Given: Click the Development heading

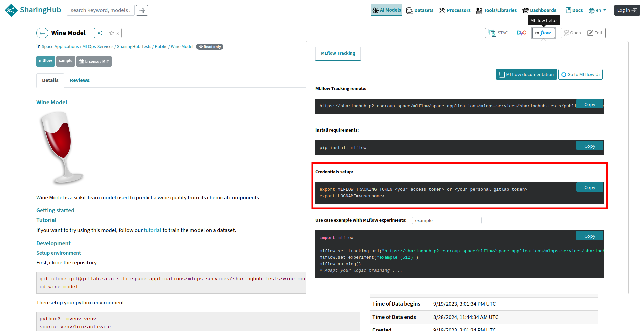Looking at the screenshot, I should point(53,243).
